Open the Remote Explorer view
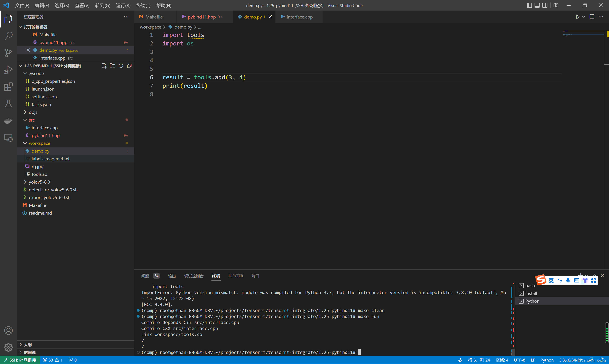 pos(8,138)
